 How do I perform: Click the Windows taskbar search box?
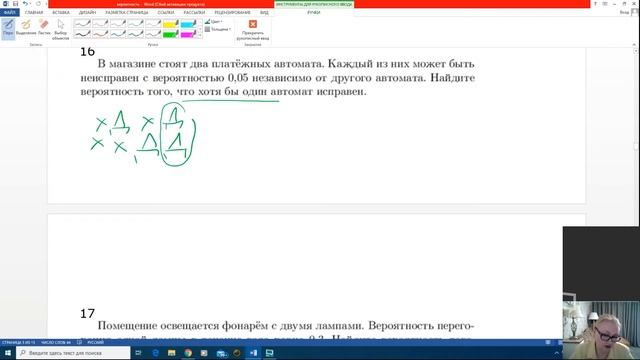[x=73, y=353]
